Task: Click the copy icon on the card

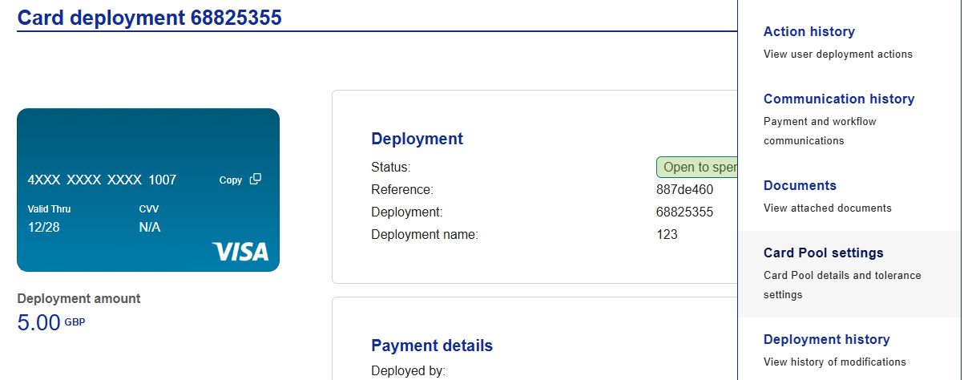Action: tap(256, 180)
